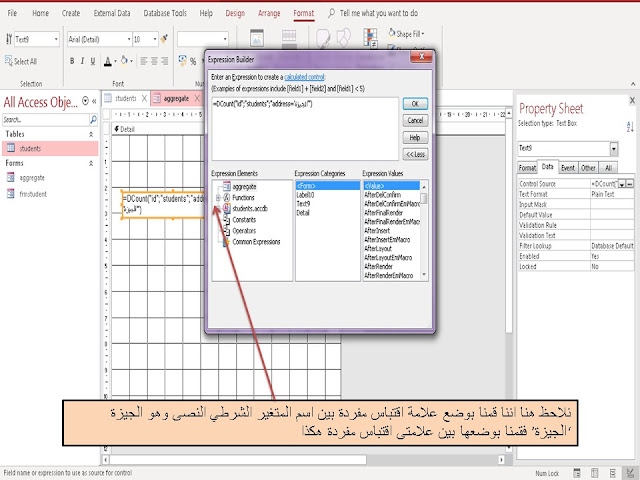Select Operators in Expression Elements
The image size is (640, 480).
[244, 231]
